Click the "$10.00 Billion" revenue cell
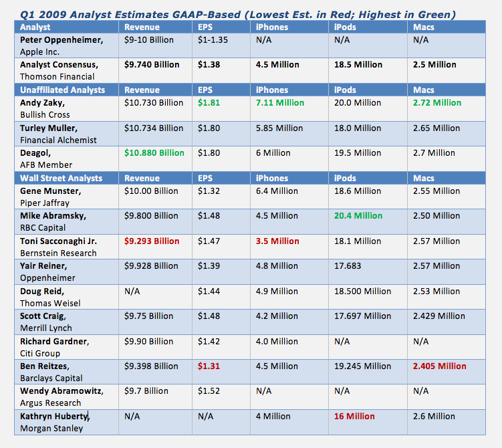This screenshot has width=502, height=448. pyautogui.click(x=151, y=191)
